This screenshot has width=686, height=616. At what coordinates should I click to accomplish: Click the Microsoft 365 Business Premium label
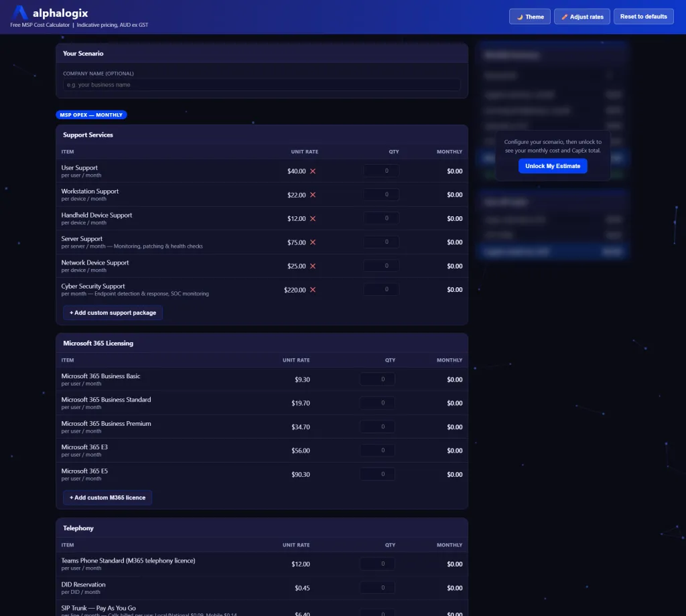(107, 424)
